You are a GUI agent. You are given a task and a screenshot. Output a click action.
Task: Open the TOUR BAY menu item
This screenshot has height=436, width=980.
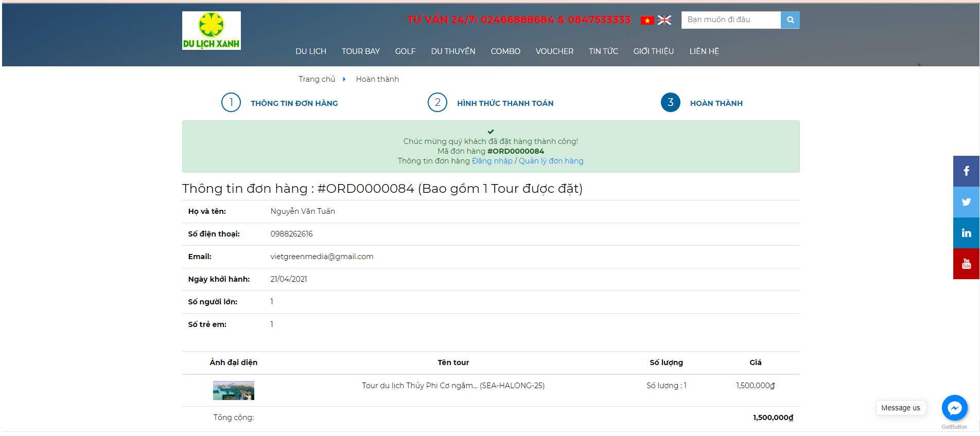[360, 51]
